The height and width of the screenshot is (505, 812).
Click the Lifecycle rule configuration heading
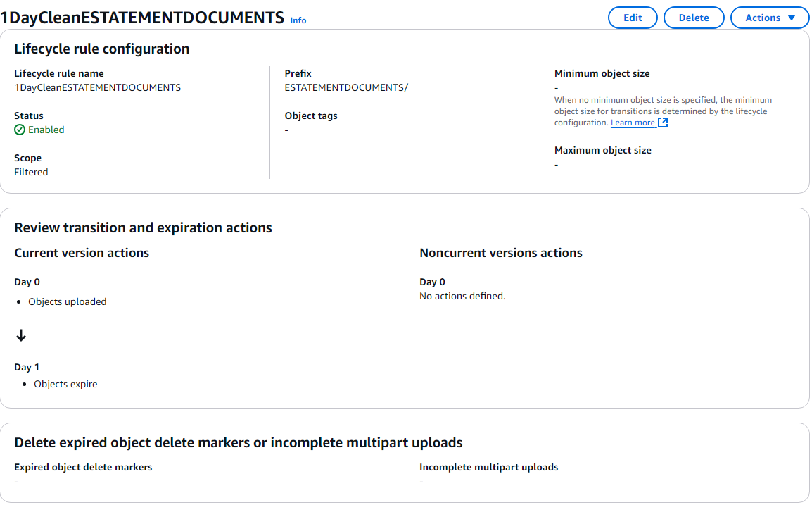coord(101,49)
